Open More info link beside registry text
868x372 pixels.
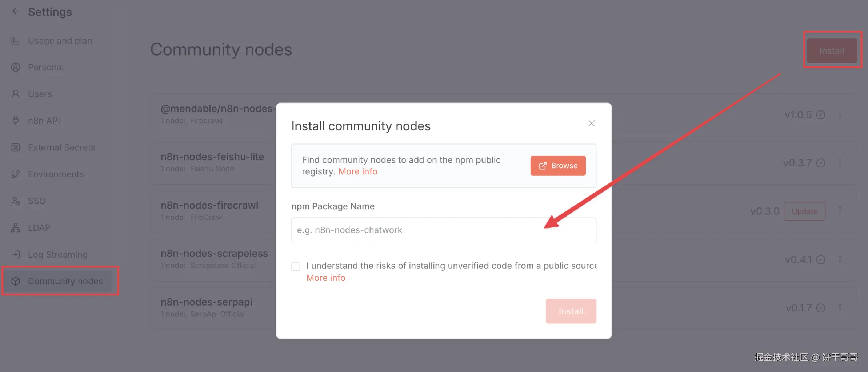pyautogui.click(x=357, y=171)
